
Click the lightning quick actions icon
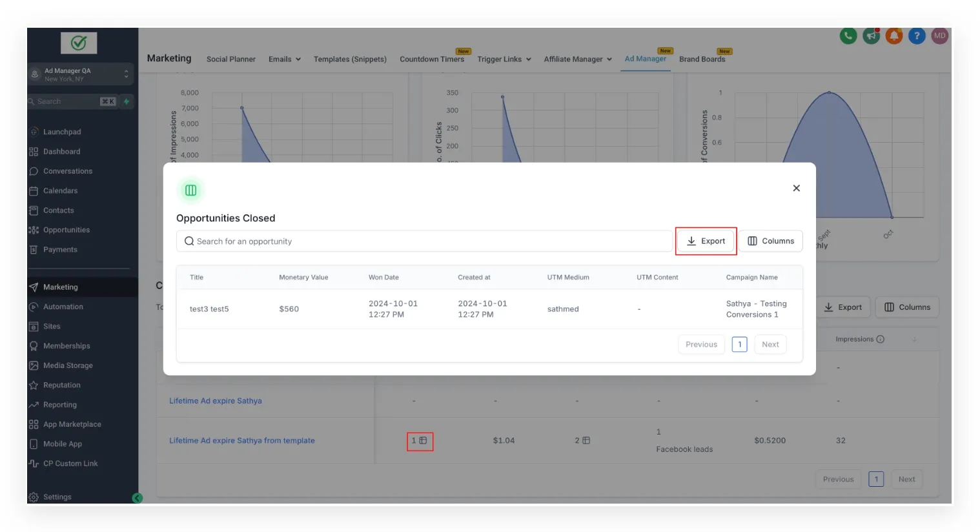pos(127,101)
